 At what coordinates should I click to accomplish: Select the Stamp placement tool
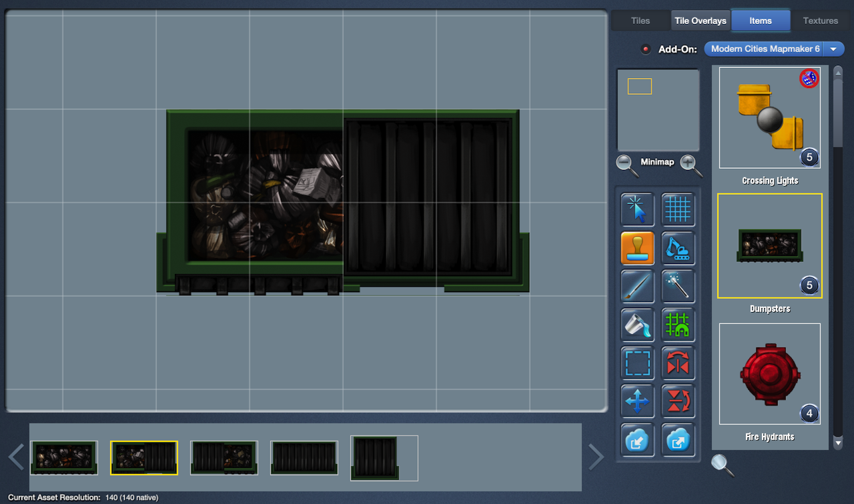coord(637,248)
